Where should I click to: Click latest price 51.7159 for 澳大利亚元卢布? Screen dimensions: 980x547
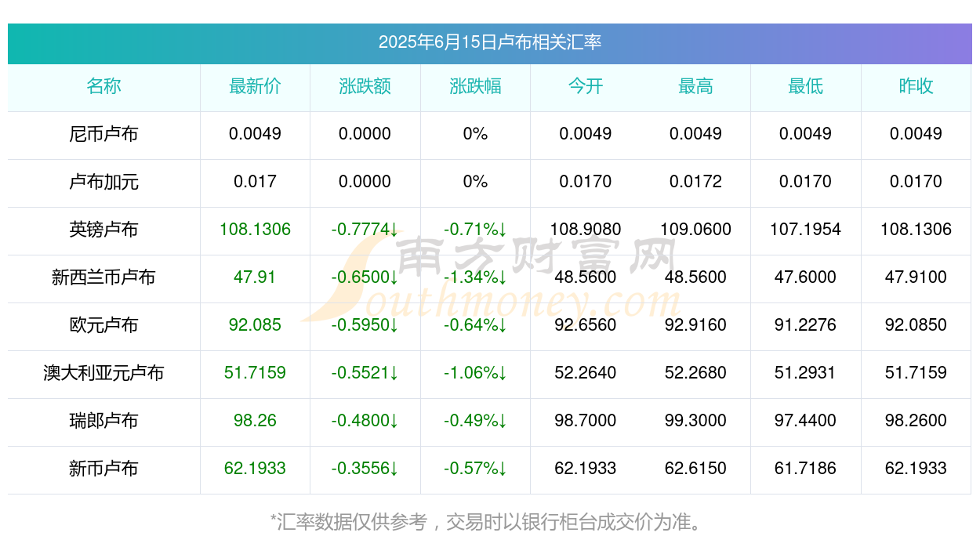(x=255, y=373)
